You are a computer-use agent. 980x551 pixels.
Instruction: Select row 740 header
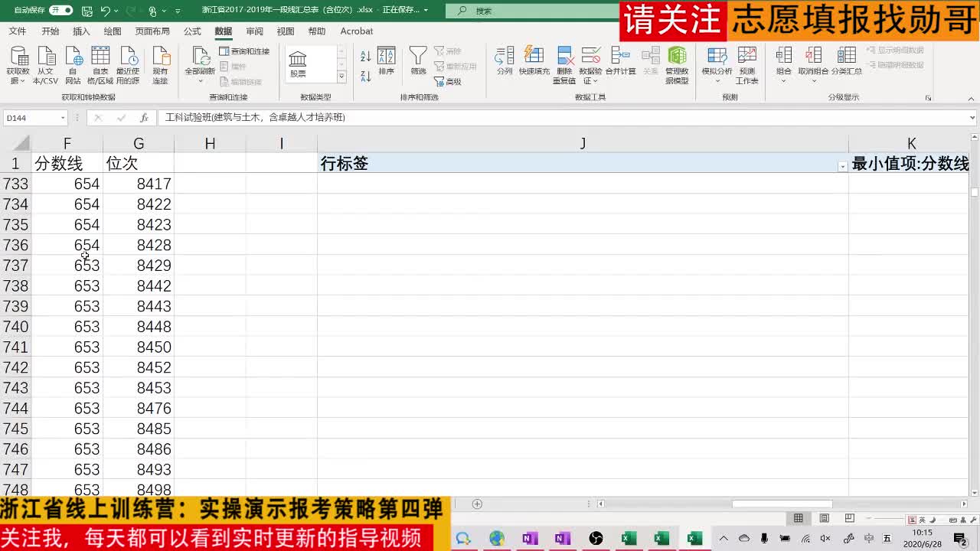[x=15, y=327]
